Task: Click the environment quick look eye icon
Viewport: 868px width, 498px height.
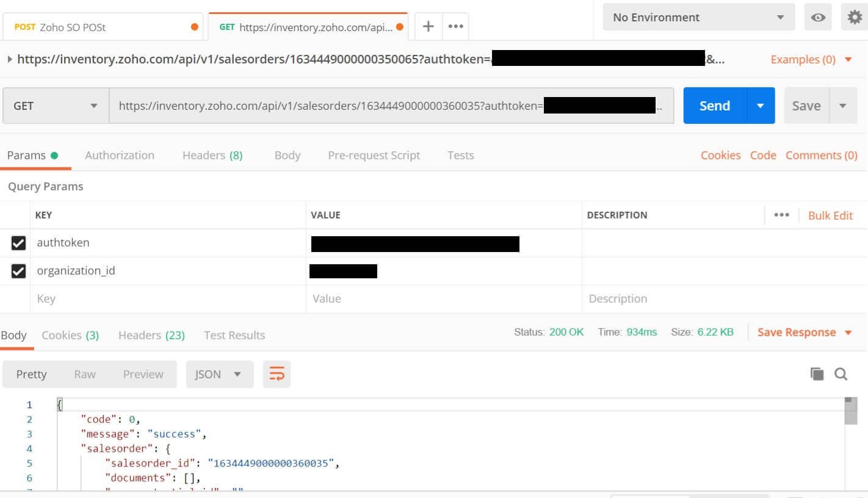Action: [x=818, y=17]
